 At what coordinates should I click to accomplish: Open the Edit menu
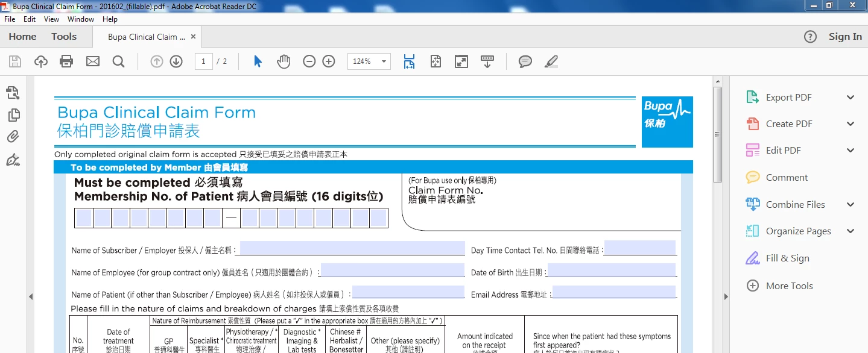pyautogui.click(x=30, y=19)
